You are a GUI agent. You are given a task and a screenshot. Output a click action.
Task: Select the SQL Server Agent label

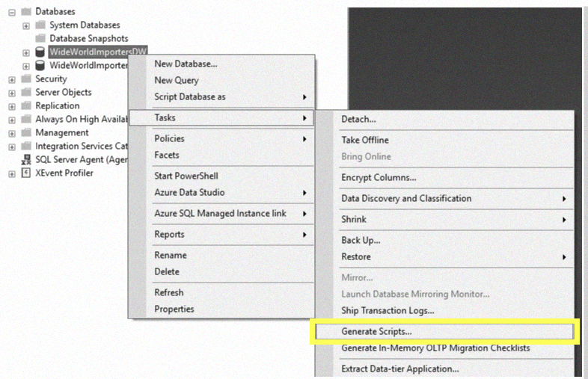click(x=82, y=160)
